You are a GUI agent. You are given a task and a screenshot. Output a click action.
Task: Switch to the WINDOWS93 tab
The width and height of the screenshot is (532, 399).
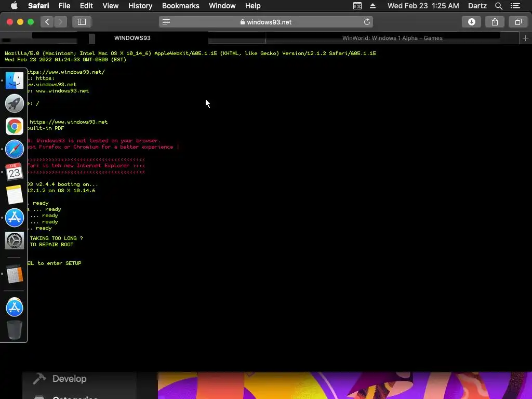pos(132,38)
